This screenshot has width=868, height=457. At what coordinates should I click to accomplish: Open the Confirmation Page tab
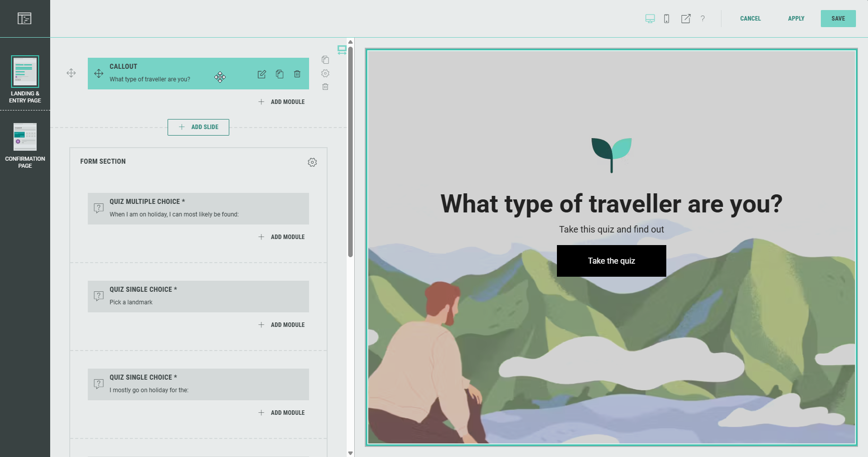(25, 146)
